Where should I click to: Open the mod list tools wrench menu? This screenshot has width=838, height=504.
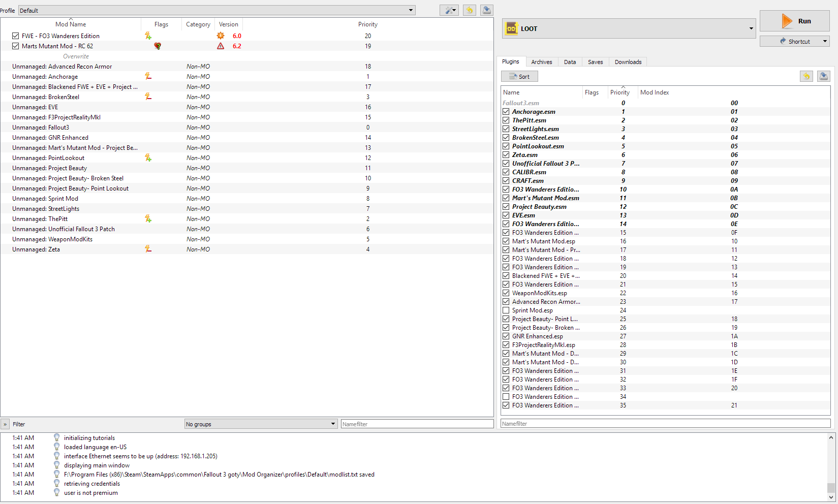click(x=449, y=10)
